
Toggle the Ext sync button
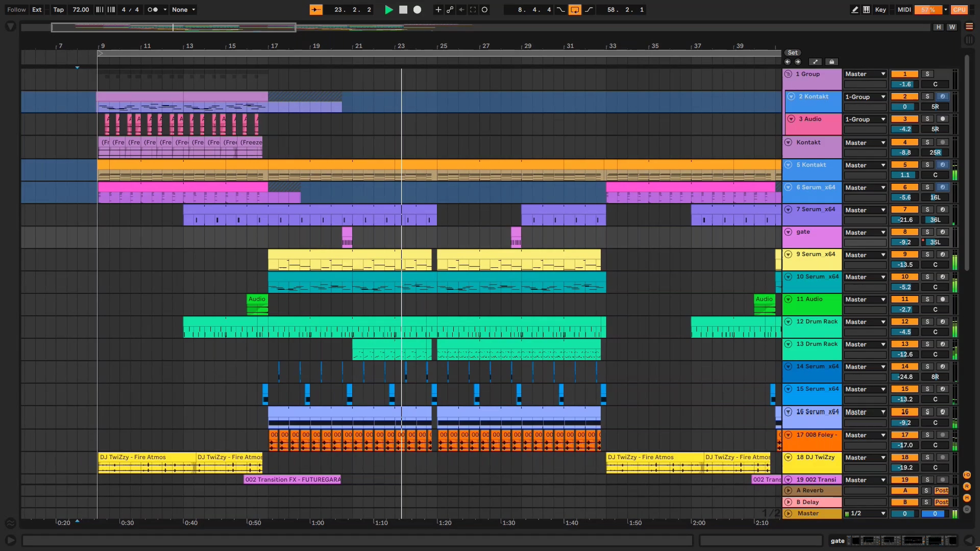tap(37, 10)
